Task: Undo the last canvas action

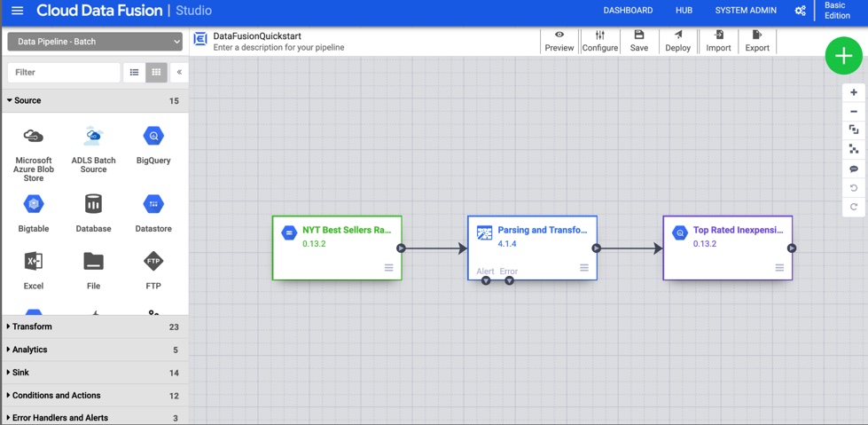Action: tap(854, 188)
